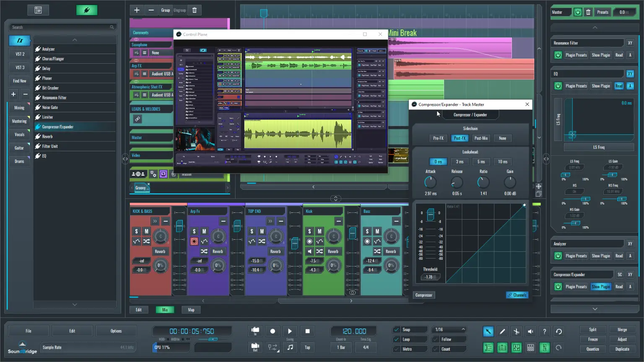Image resolution: width=644 pixels, height=362 pixels.
Task: Click the up chevron in the Master rack
Action: click(595, 28)
